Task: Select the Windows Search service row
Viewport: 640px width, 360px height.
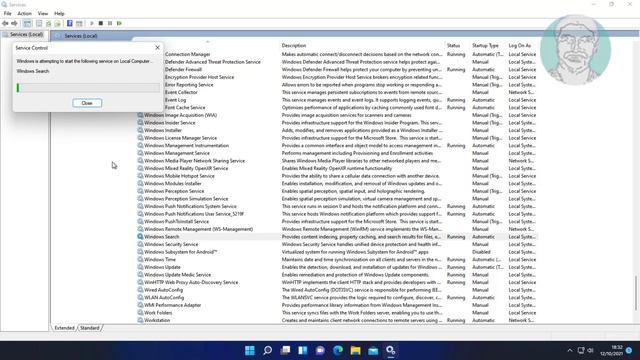Action: tap(337, 237)
